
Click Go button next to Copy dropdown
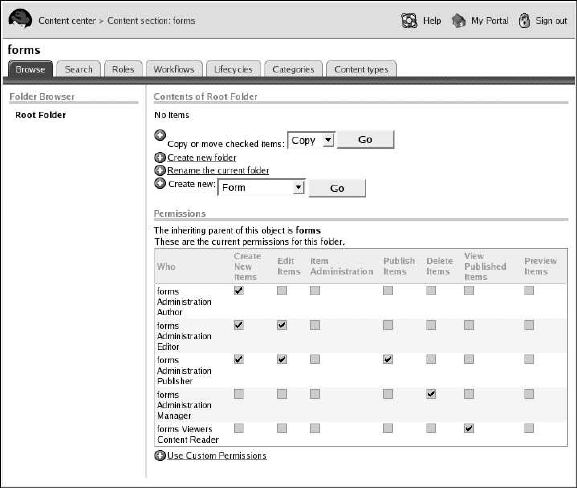(x=365, y=140)
